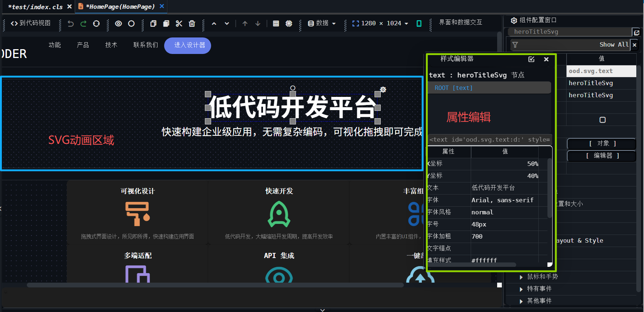Toggle the grid icon in toolbar
The height and width of the screenshot is (312, 644).
[x=276, y=23]
